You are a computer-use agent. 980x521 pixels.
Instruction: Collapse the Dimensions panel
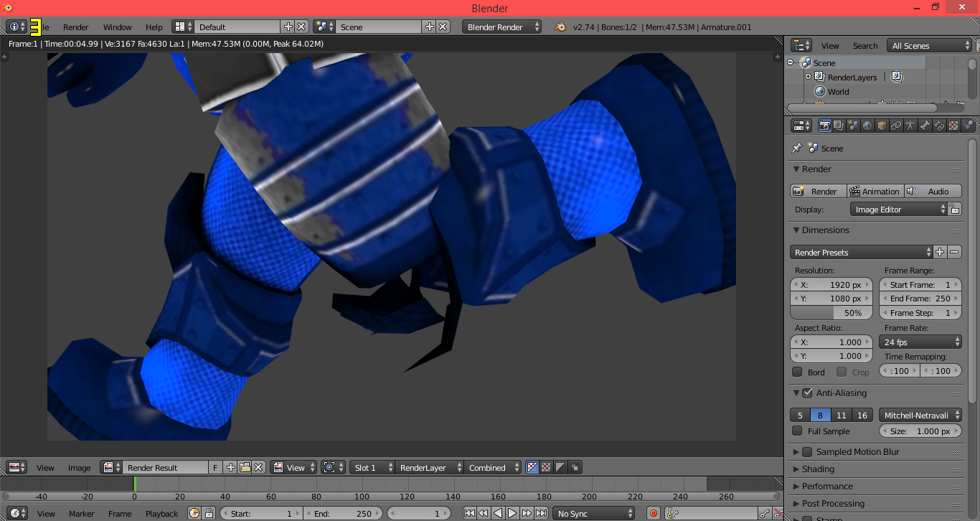(796, 230)
